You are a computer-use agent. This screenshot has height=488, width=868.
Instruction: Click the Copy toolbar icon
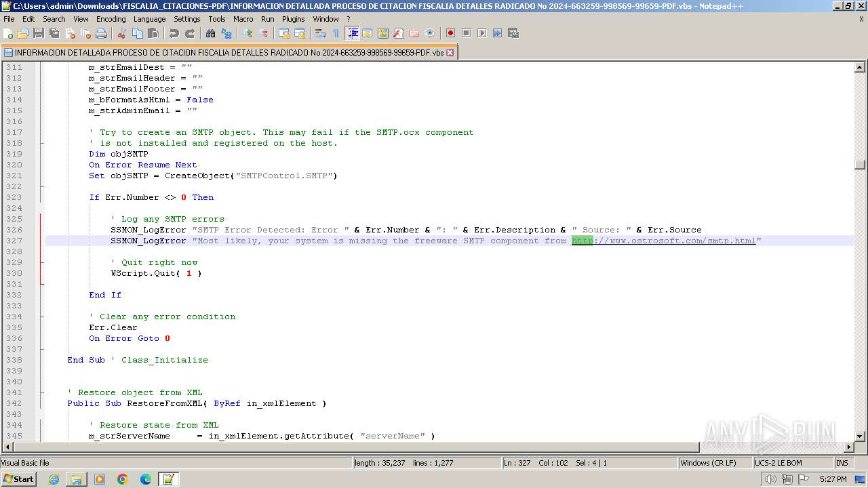coord(137,33)
